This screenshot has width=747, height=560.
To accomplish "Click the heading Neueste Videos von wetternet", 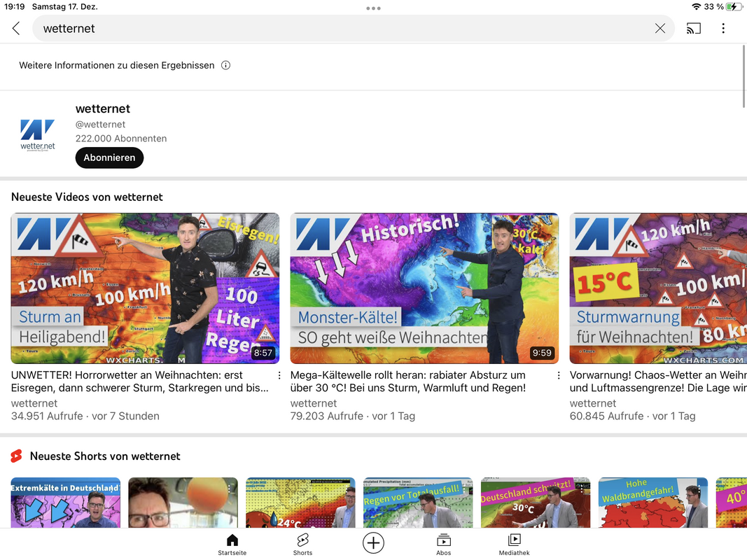I will [x=88, y=197].
